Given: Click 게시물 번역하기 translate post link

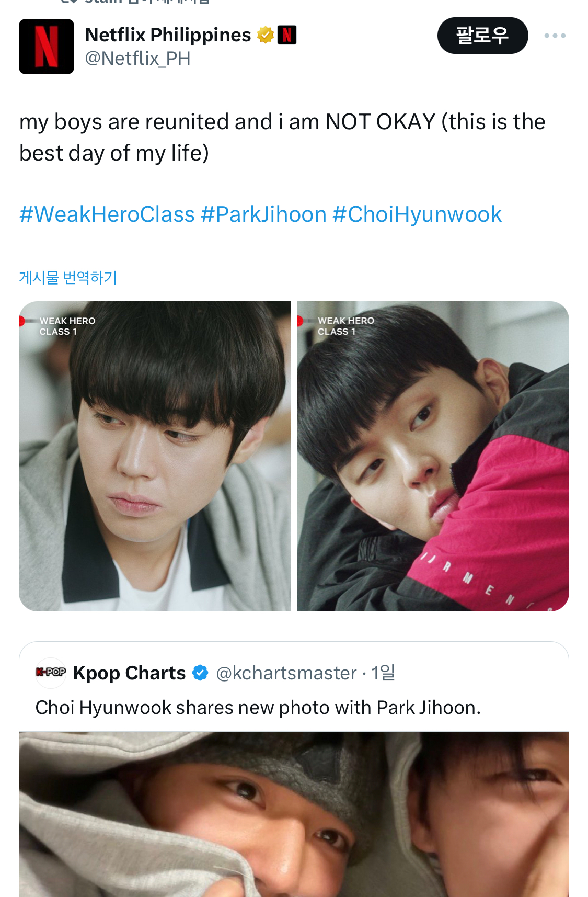Looking at the screenshot, I should click(x=68, y=277).
